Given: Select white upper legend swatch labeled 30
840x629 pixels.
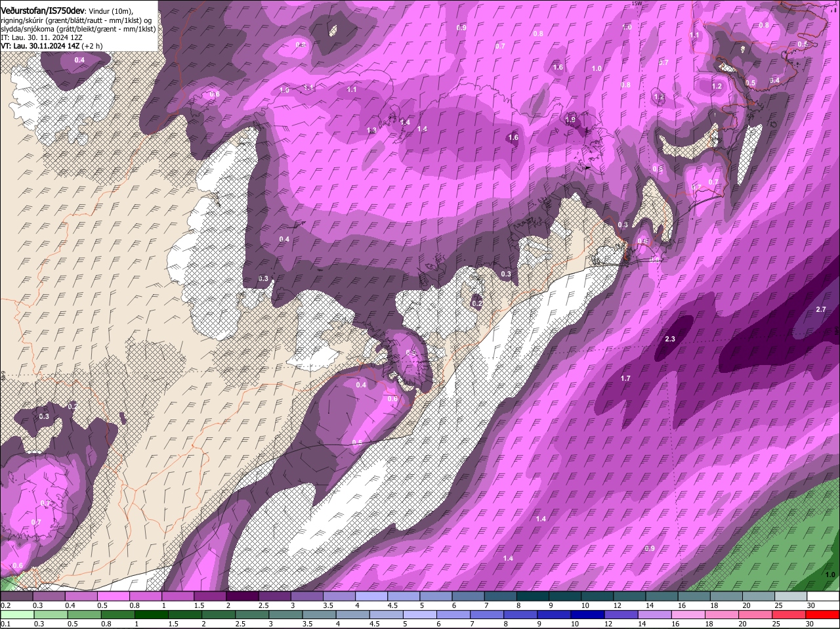Looking at the screenshot, I should (824, 596).
